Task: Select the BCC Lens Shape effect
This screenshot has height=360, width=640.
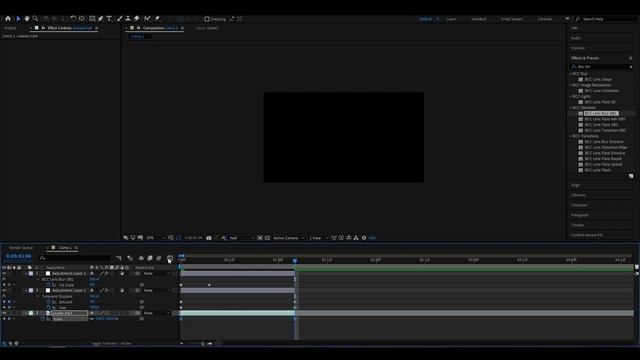Action: [598, 80]
